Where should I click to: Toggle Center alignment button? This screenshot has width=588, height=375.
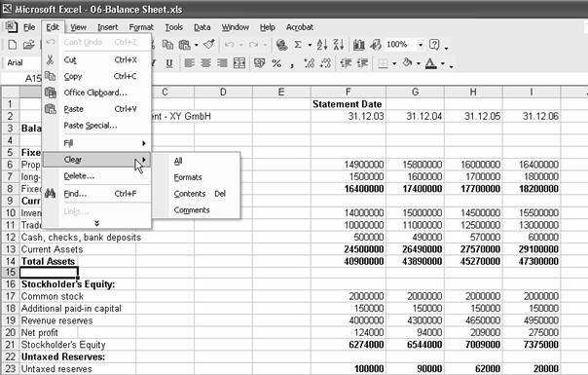(x=205, y=63)
